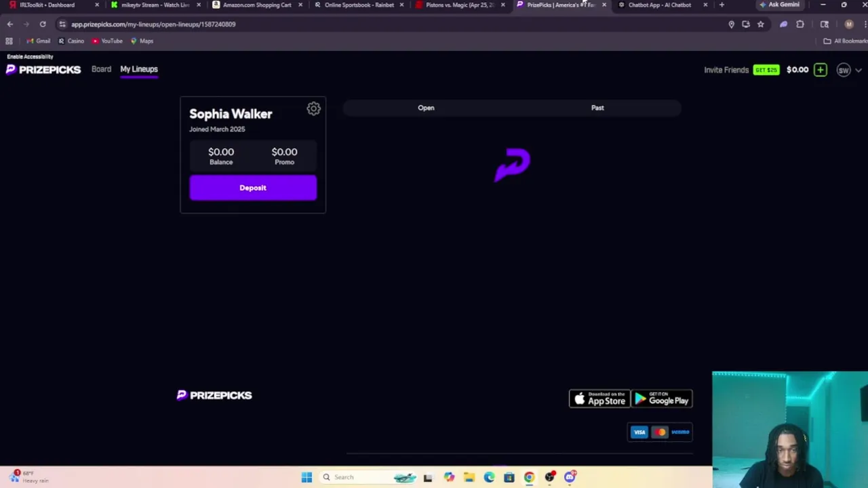Open Windows Start menu
This screenshot has width=868, height=488.
(x=307, y=477)
